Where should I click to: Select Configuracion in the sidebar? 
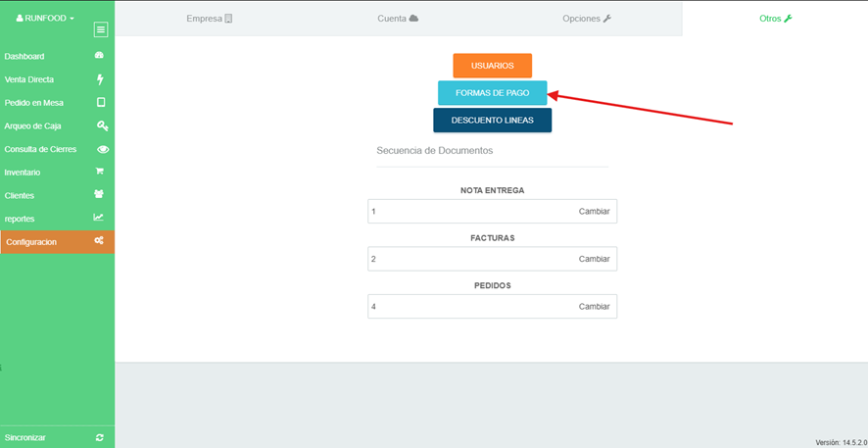[58, 242]
